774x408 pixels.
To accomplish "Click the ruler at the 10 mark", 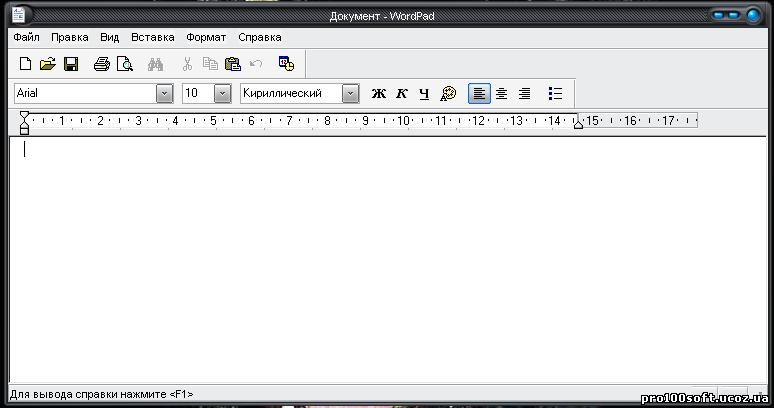I will coord(403,121).
